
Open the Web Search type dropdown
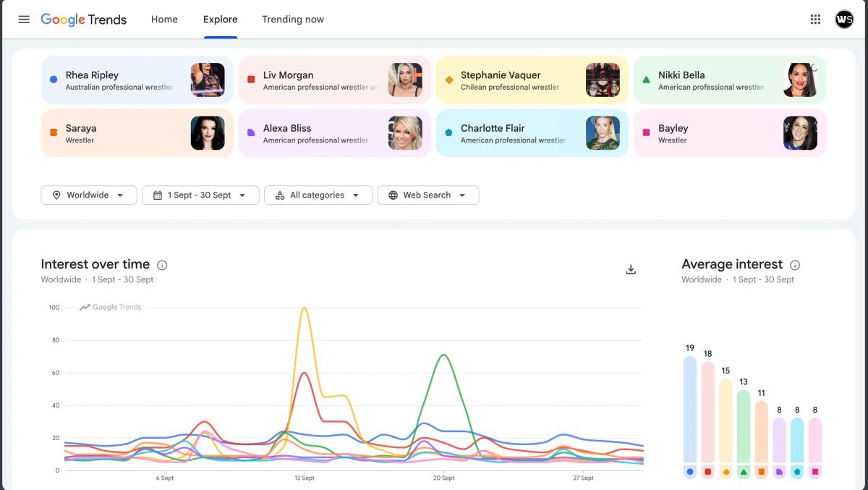coord(428,195)
